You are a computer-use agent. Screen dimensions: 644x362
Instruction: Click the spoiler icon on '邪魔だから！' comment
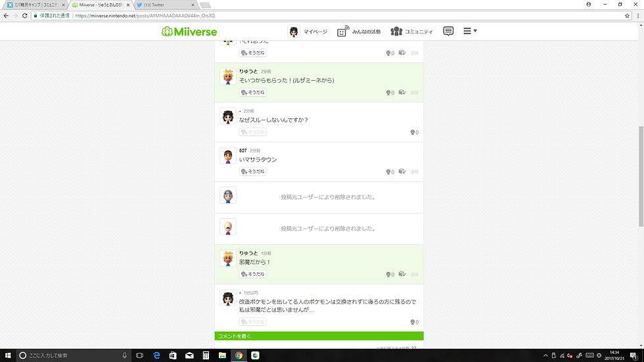402,274
